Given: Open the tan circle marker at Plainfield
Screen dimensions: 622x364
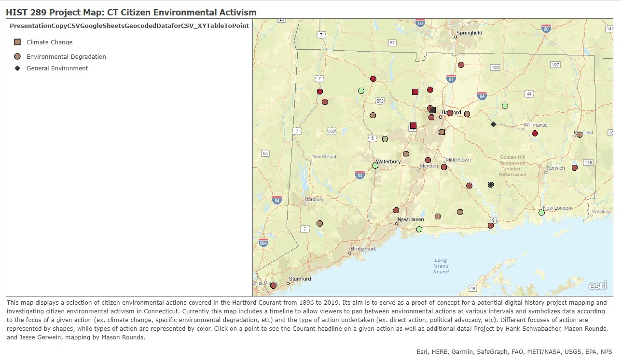Looking at the screenshot, I should click(x=580, y=135).
